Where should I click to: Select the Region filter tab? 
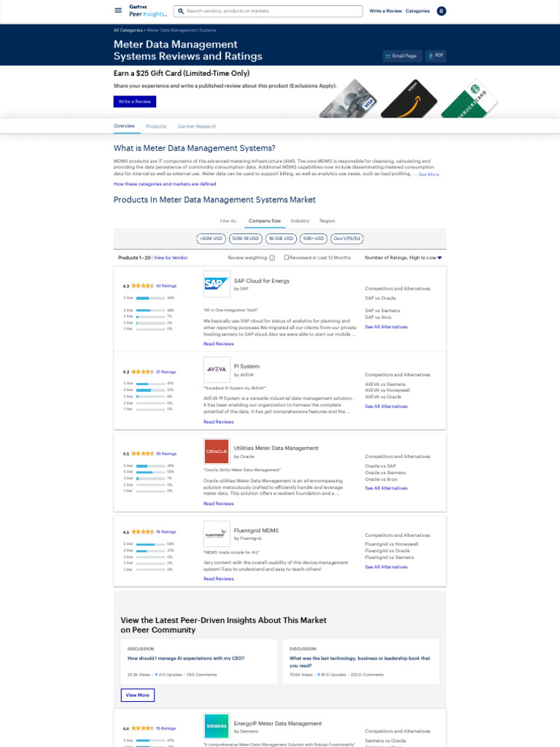[x=327, y=221]
